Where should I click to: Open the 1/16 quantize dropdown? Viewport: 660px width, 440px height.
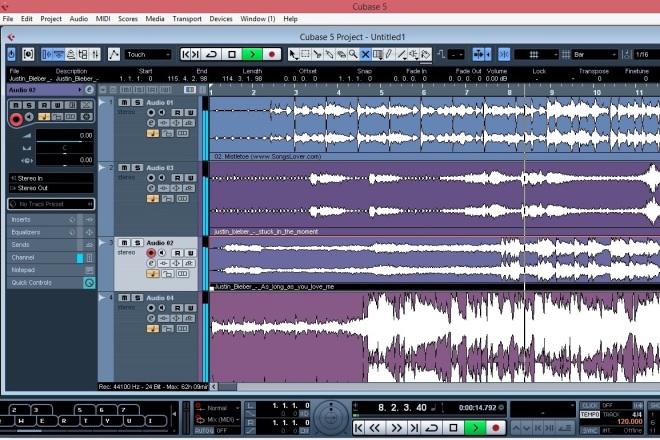click(646, 54)
